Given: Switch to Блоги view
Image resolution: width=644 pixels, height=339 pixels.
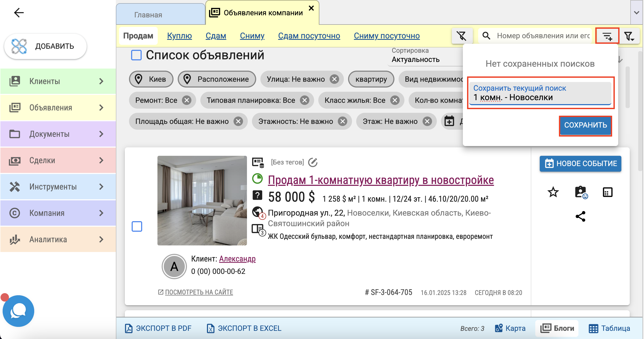Looking at the screenshot, I should tap(557, 328).
